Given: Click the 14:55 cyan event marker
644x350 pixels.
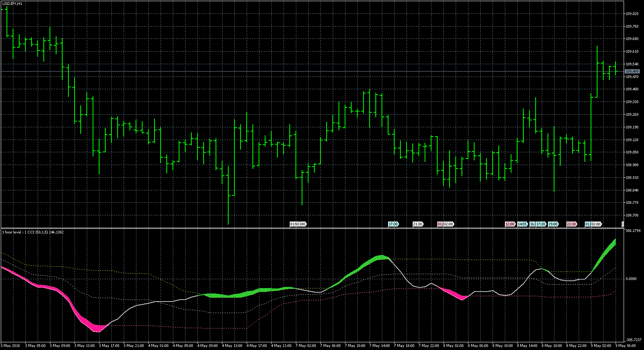Looking at the screenshot, I should pos(522,224).
